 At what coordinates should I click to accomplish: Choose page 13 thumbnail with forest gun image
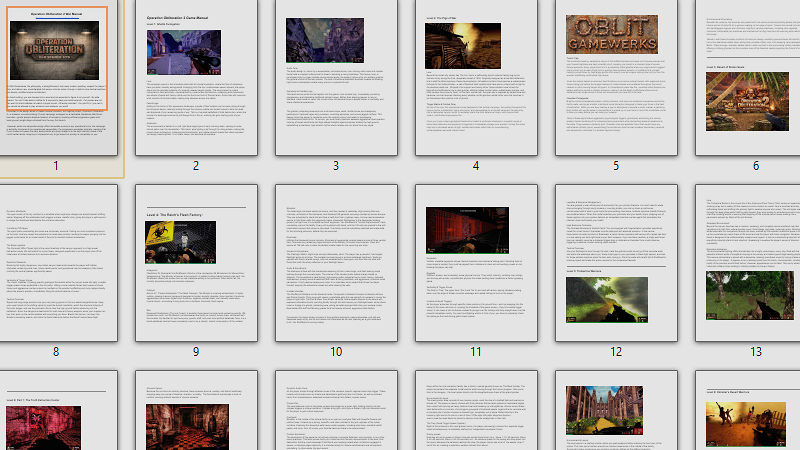click(x=748, y=263)
